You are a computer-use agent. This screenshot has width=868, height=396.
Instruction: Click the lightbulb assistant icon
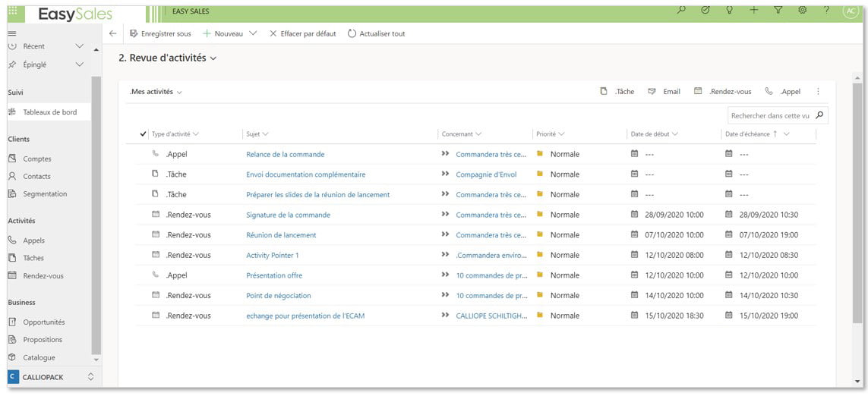point(729,10)
